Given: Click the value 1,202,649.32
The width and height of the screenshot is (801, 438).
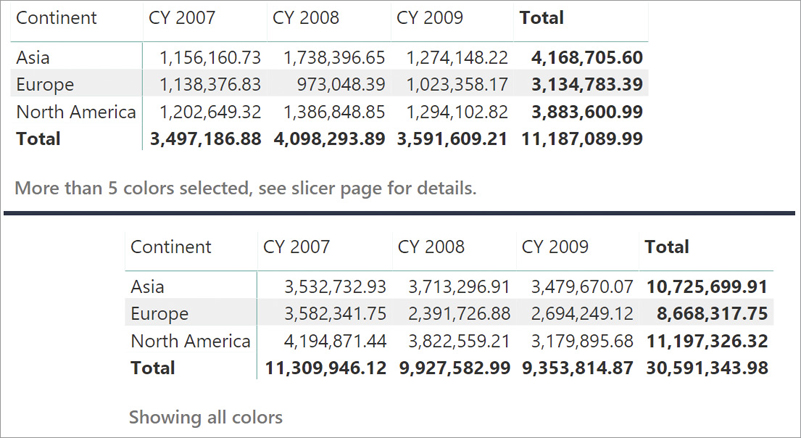Looking at the screenshot, I should 210,112.
